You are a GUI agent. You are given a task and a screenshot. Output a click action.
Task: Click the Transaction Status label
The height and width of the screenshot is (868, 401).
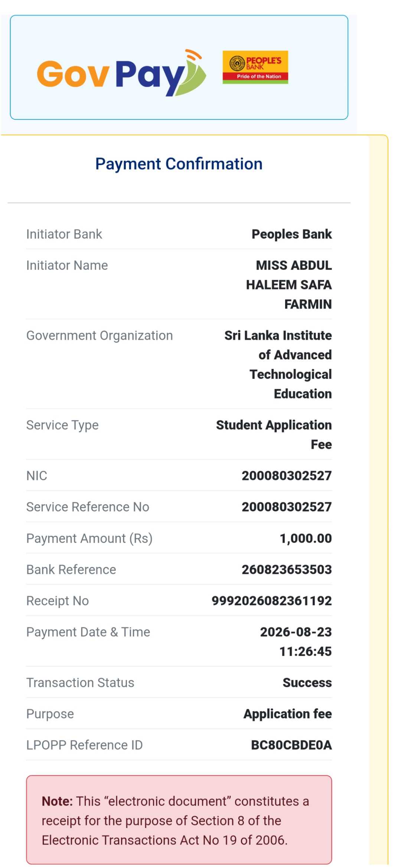click(80, 683)
